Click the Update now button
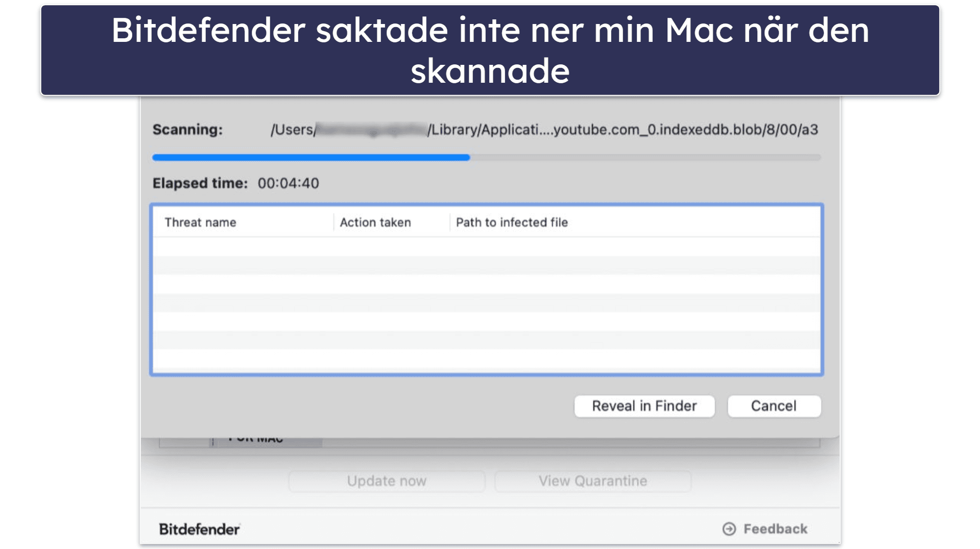This screenshot has width=980, height=549. click(387, 481)
